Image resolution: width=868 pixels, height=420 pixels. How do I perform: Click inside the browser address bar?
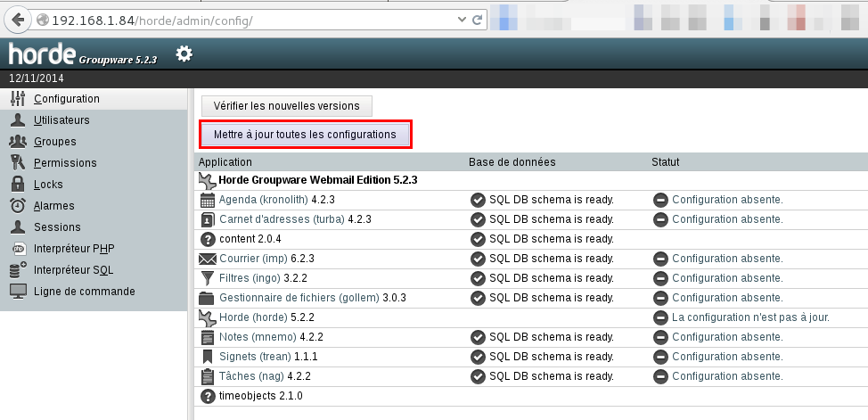250,20
